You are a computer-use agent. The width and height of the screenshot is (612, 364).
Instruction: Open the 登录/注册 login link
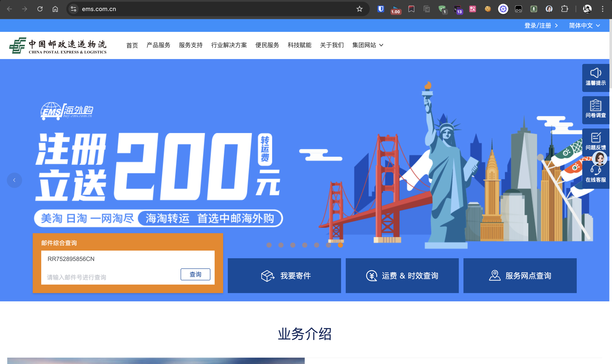tap(541, 25)
